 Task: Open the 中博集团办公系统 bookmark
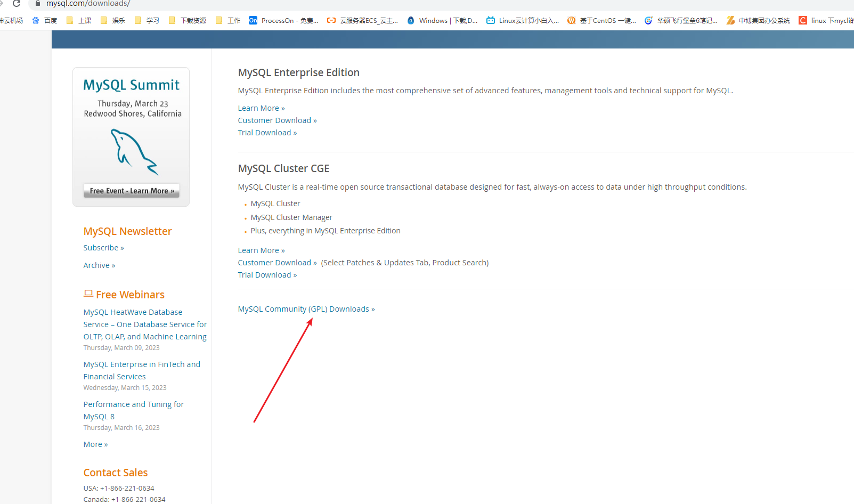pos(759,20)
